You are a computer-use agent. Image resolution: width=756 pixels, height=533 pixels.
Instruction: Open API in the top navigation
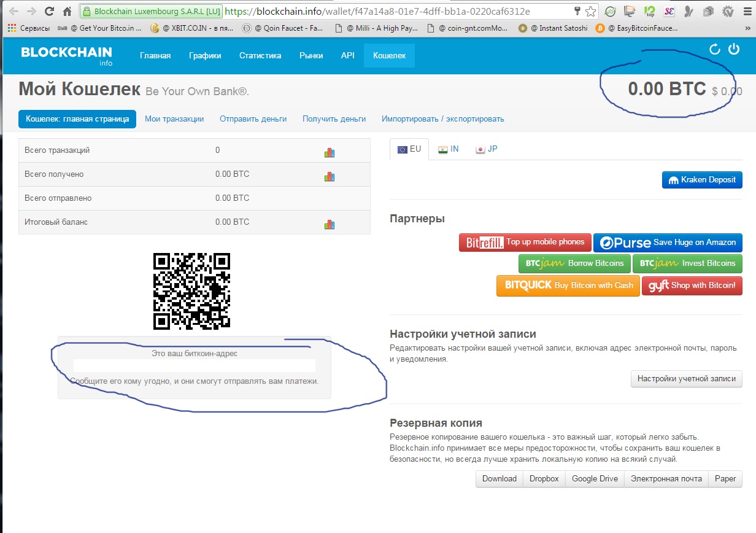348,55
